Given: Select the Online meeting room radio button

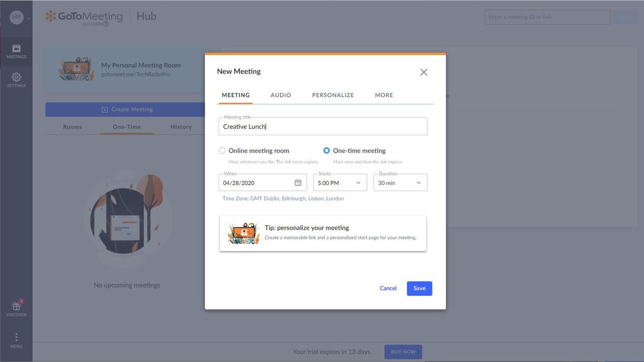Looking at the screenshot, I should (222, 150).
